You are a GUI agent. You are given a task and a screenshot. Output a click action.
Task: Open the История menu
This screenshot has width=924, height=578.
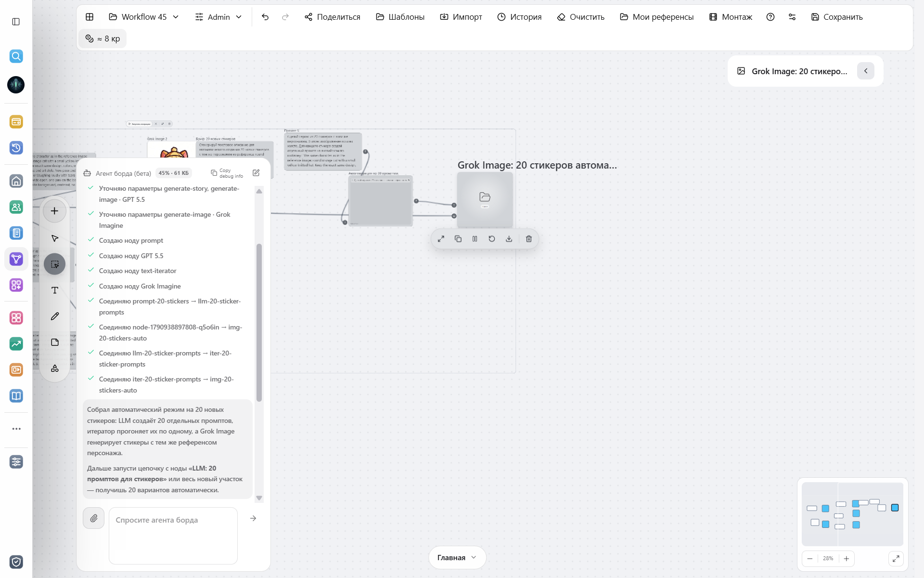coord(519,17)
